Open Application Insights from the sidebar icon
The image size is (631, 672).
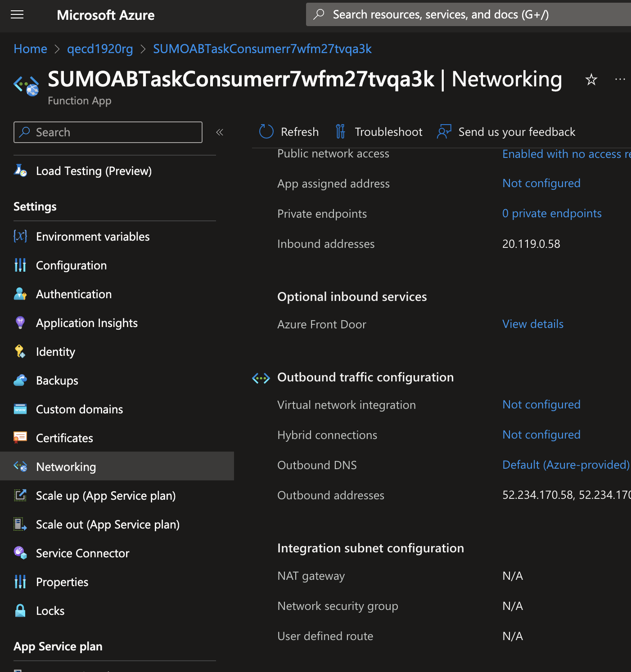[x=20, y=323]
